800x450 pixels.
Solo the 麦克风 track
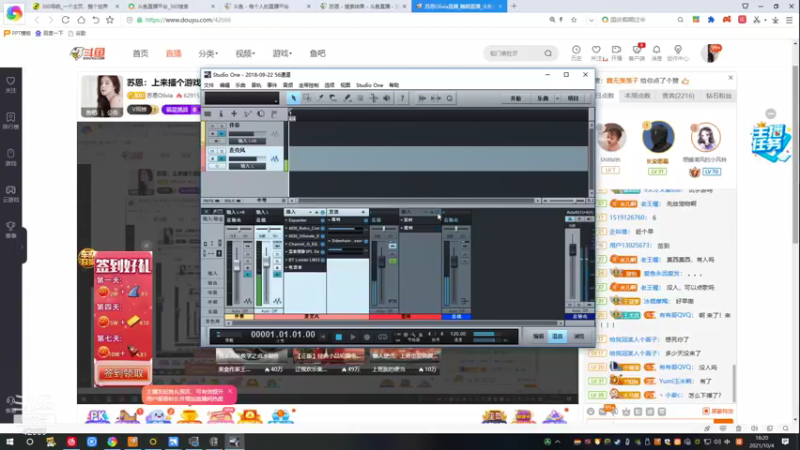coord(221,151)
